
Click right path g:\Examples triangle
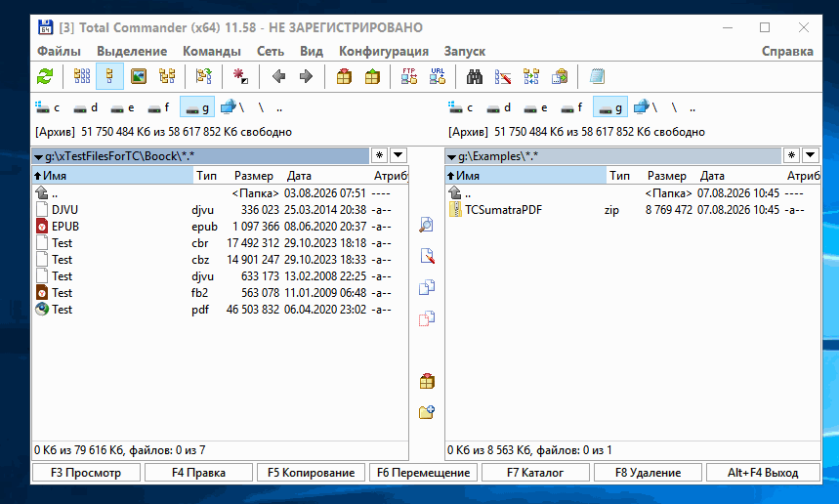coord(451,157)
